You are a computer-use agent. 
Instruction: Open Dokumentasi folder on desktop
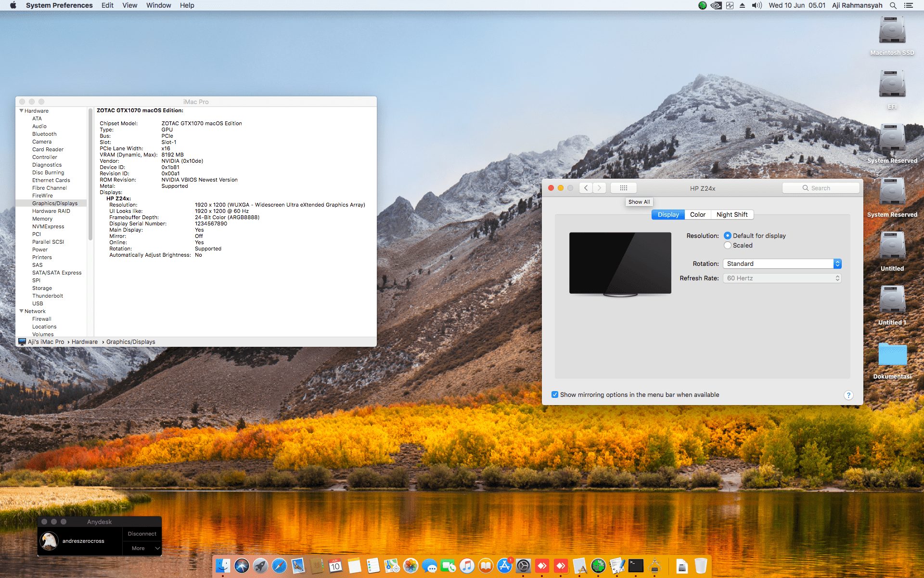point(892,360)
